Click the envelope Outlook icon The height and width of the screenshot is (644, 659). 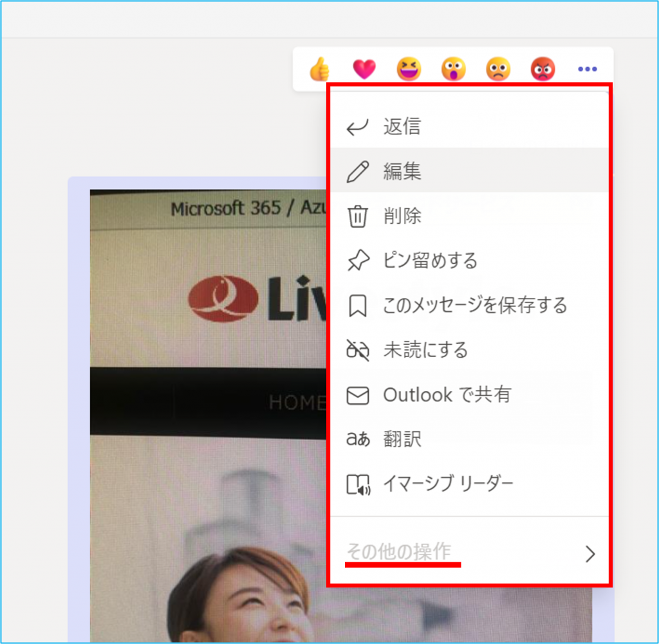pyautogui.click(x=357, y=395)
